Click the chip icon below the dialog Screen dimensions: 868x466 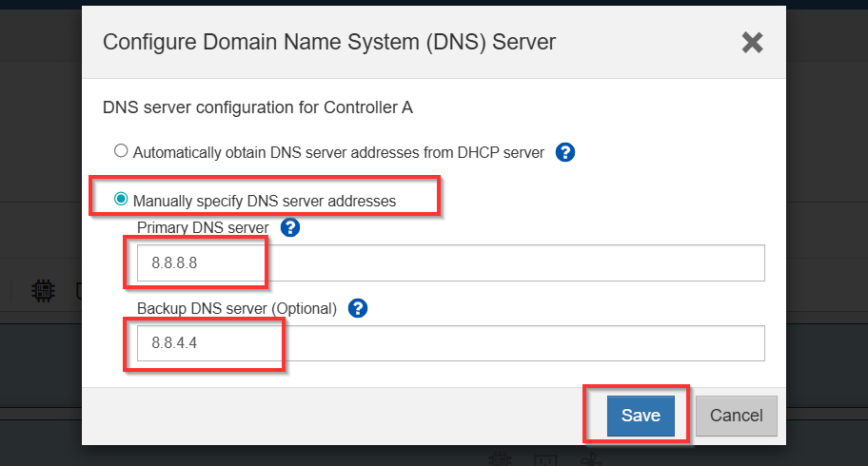point(499,459)
